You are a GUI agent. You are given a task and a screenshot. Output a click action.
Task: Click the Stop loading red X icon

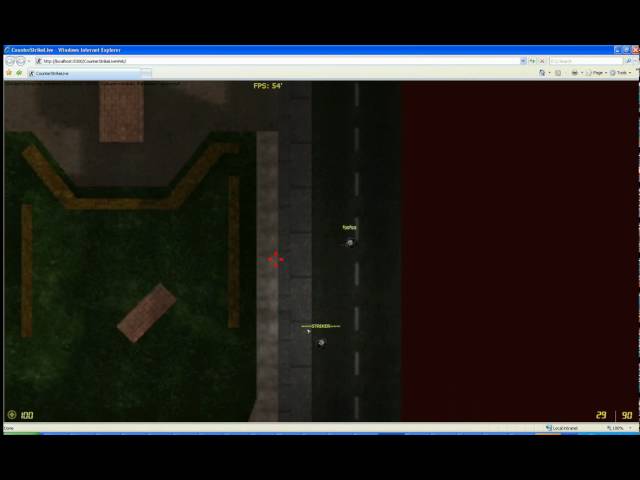542,61
